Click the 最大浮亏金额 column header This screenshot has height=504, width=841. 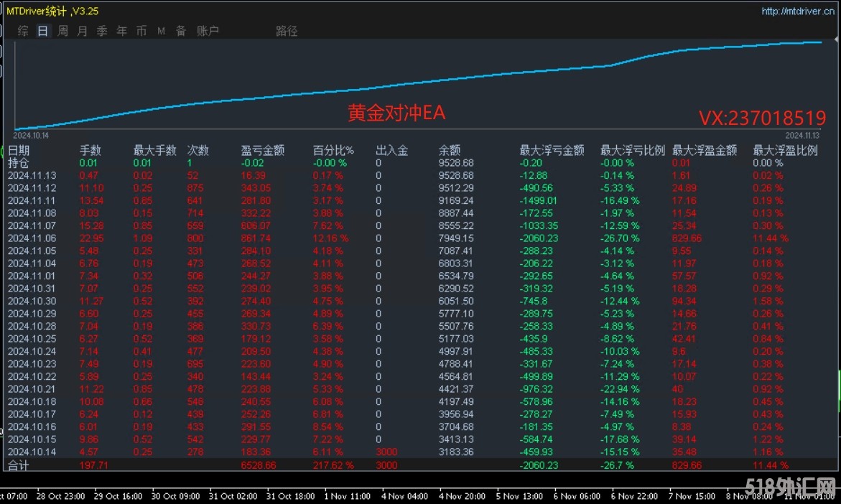pyautogui.click(x=552, y=150)
